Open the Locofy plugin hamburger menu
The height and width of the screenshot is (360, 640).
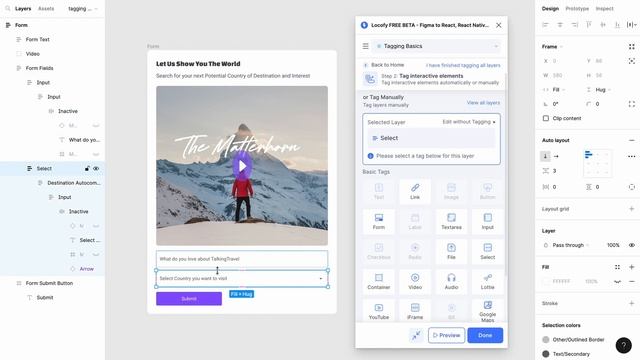click(x=365, y=46)
